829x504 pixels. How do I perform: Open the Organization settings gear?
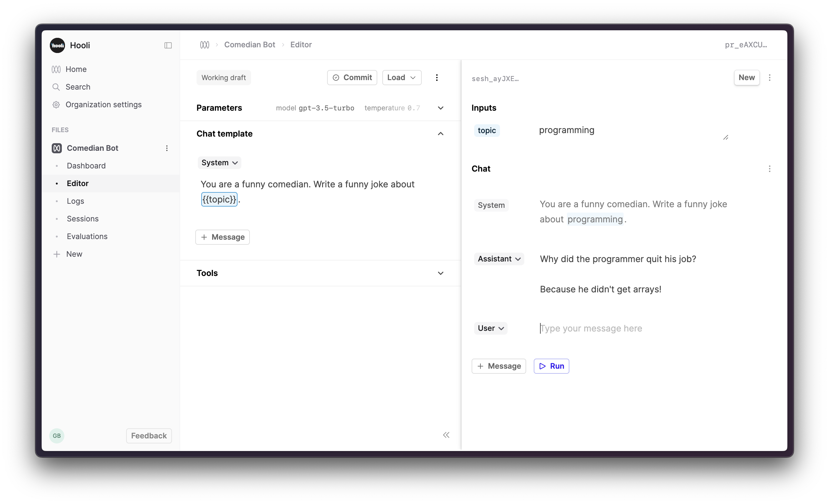[x=56, y=105]
